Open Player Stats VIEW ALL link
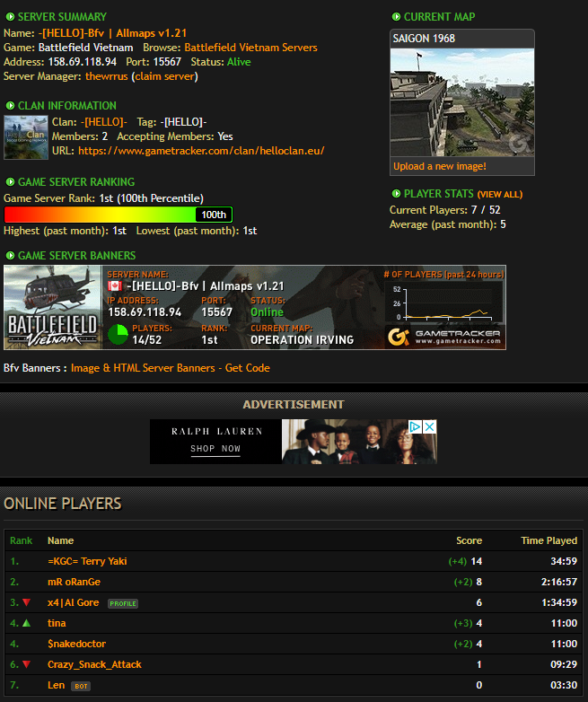The image size is (588, 702). click(x=500, y=194)
